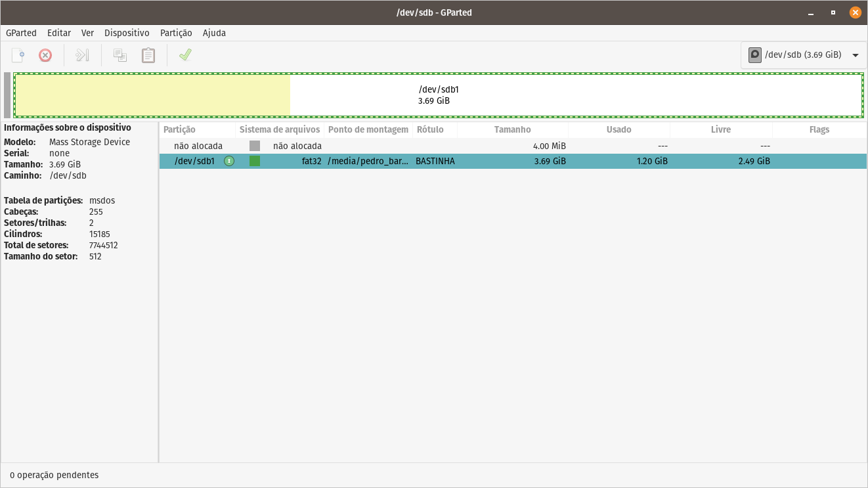Click the Partição column header
Image resolution: width=868 pixels, height=488 pixels.
(197, 130)
